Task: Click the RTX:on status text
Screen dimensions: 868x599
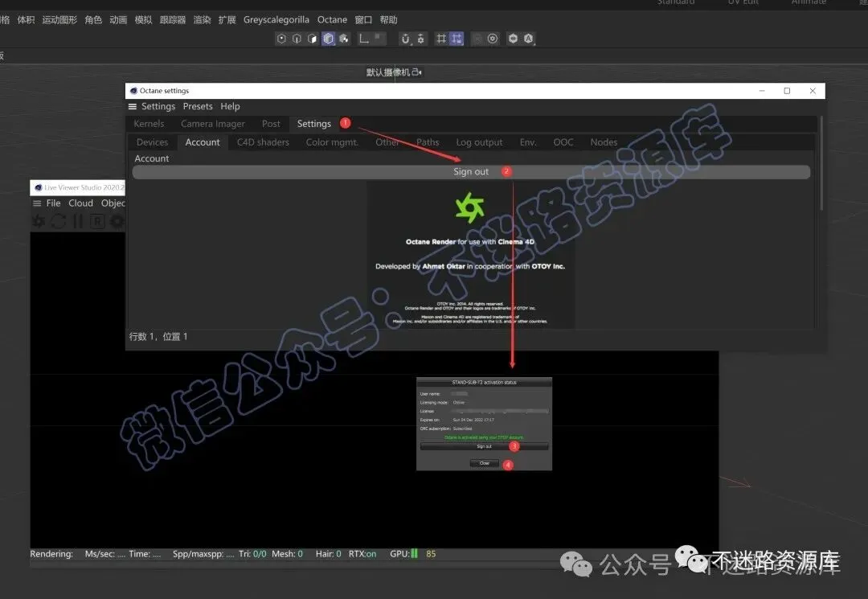Action: pyautogui.click(x=362, y=554)
